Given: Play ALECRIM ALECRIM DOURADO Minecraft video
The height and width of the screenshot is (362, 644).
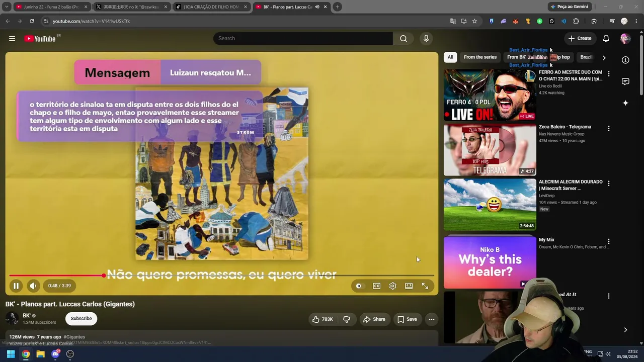Looking at the screenshot, I should (x=490, y=205).
